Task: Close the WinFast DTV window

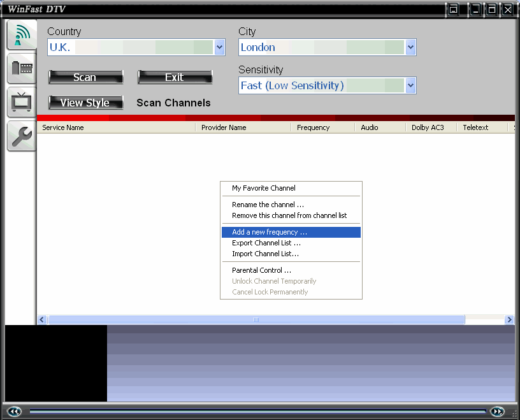Action: click(508, 10)
